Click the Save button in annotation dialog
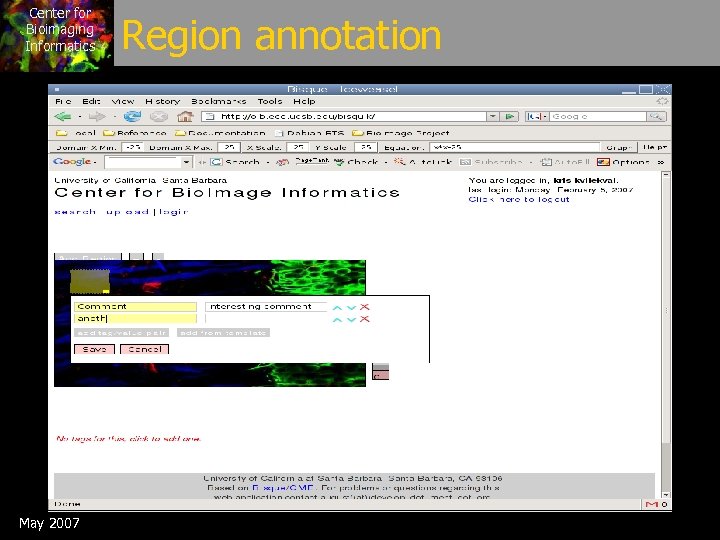The width and height of the screenshot is (720, 540). 95,349
